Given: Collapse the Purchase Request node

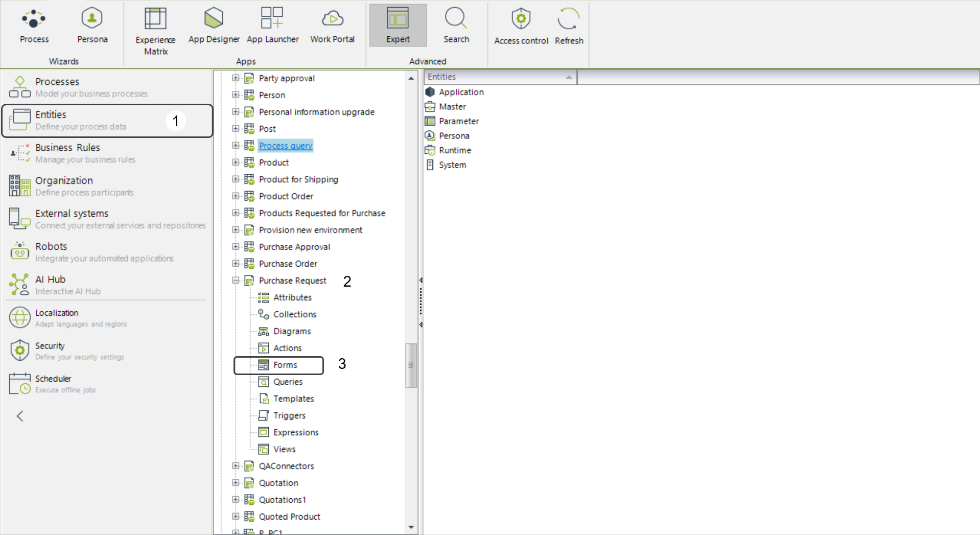Looking at the screenshot, I should coord(236,281).
